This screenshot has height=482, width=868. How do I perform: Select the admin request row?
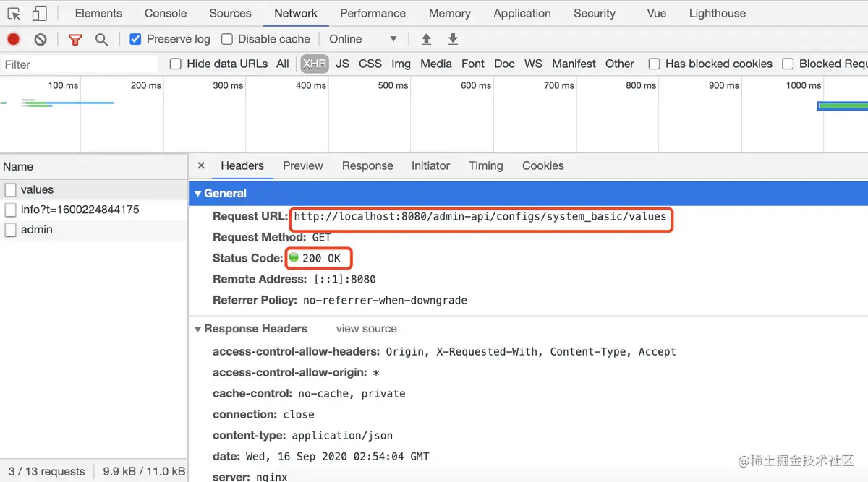(x=93, y=230)
